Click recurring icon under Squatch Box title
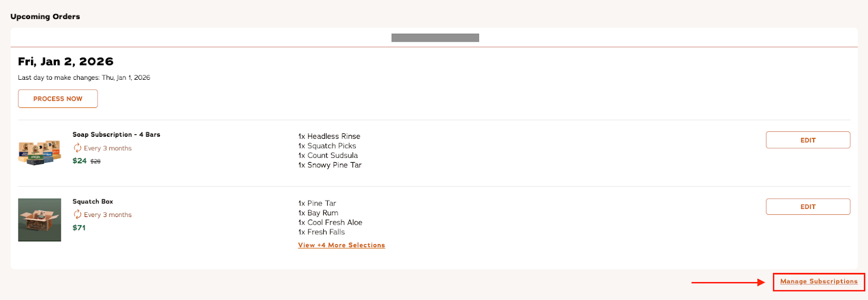The height and width of the screenshot is (300, 868). pos(78,215)
